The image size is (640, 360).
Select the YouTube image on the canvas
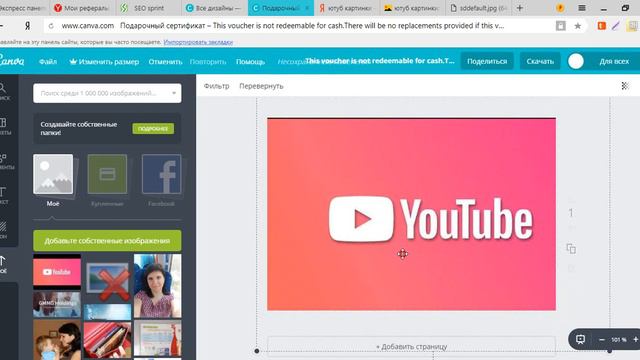pyautogui.click(x=411, y=214)
